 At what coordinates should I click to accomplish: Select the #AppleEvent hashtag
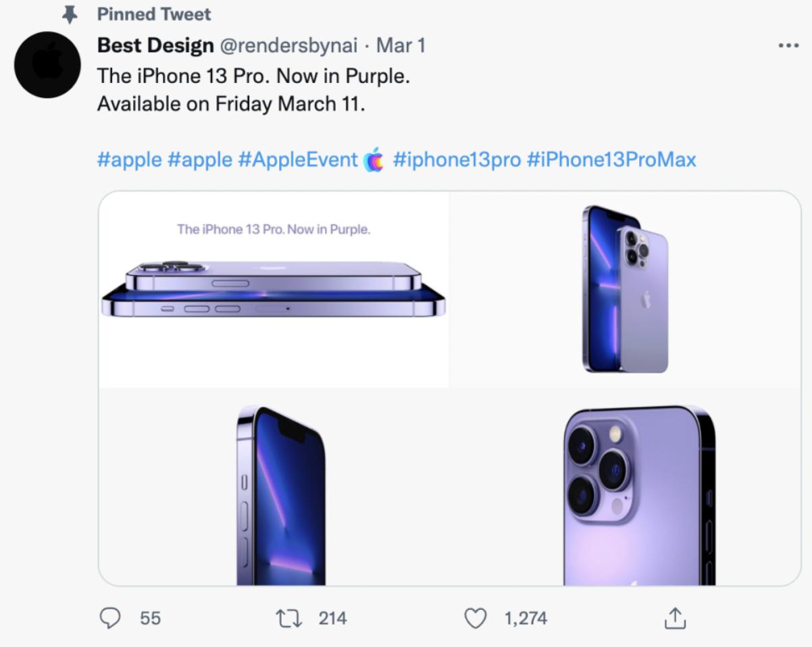(298, 160)
